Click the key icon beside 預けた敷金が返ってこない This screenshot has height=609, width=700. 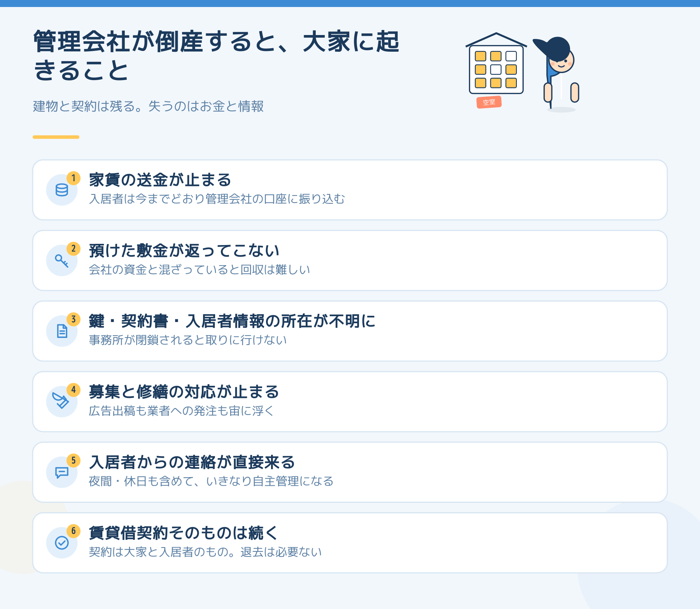62,261
